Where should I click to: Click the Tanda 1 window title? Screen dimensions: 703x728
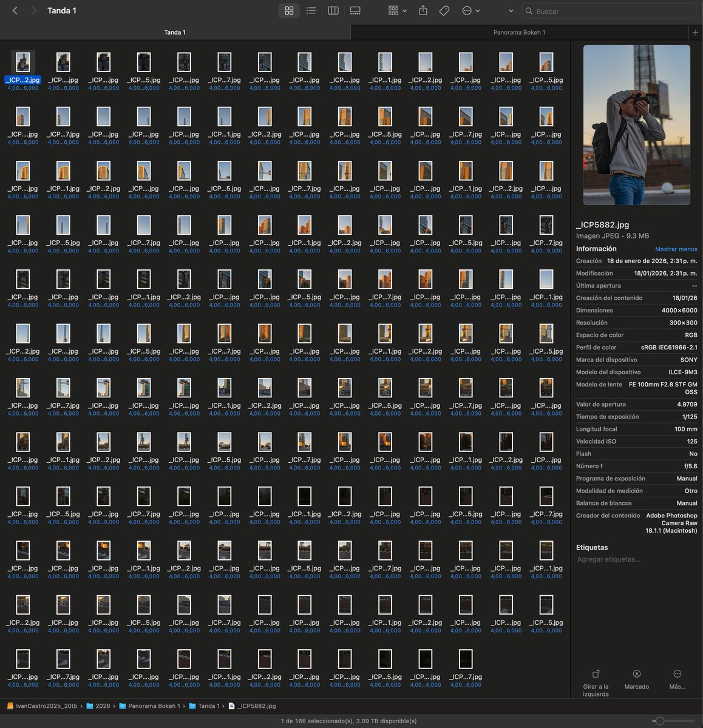62,10
